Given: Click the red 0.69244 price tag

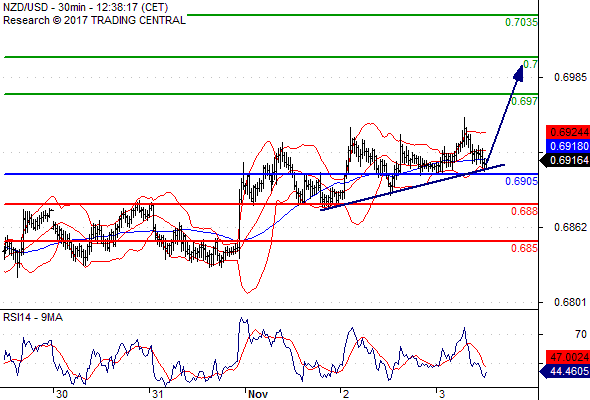Looking at the screenshot, I should 568,132.
